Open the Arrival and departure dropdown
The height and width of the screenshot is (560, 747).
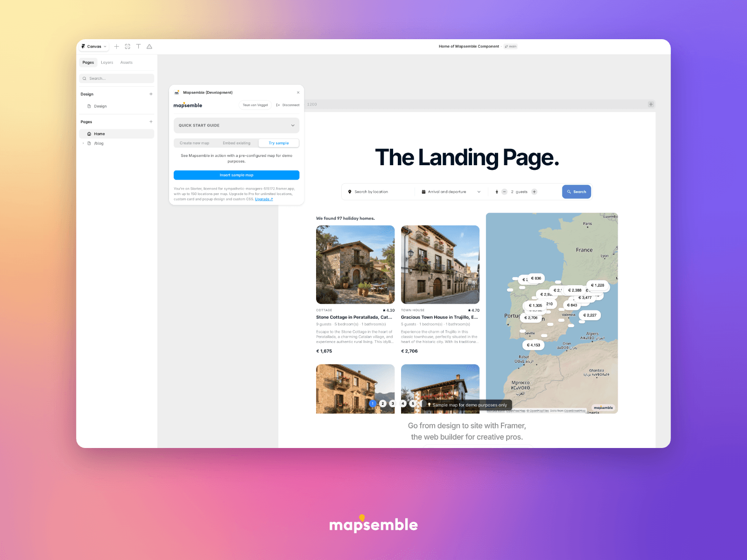451,192
